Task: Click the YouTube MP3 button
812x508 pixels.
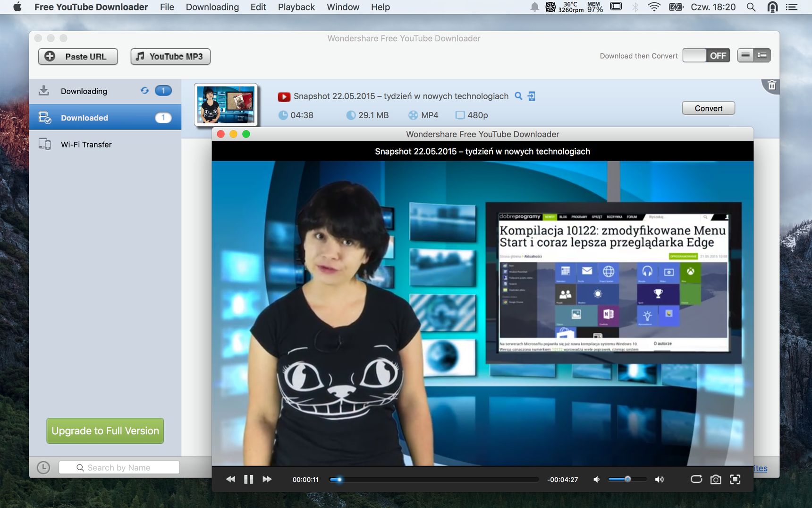Action: [x=170, y=56]
